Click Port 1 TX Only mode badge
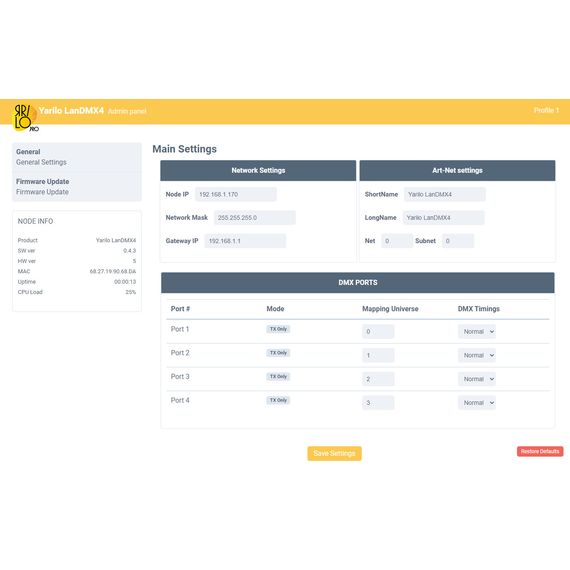This screenshot has width=570, height=570. pos(278,329)
